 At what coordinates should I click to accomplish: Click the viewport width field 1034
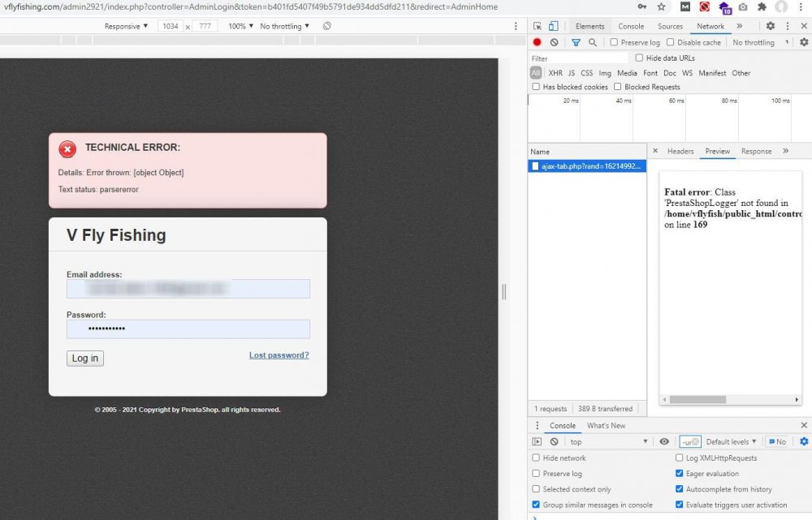171,26
